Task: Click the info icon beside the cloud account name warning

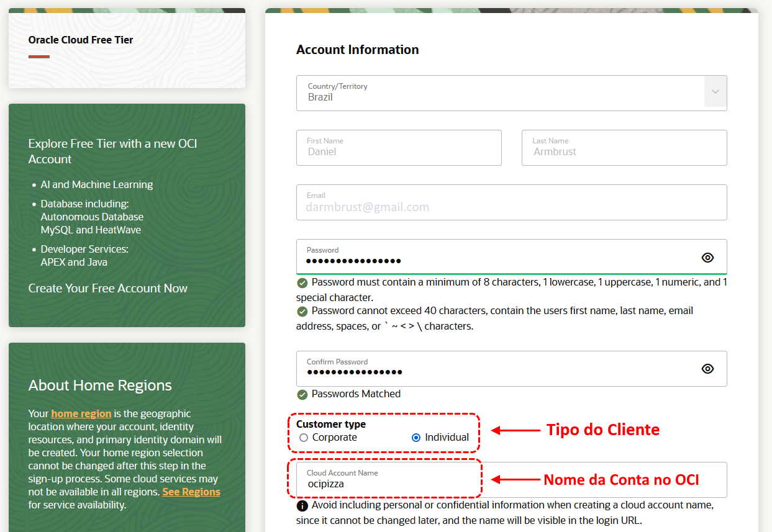Action: (302, 506)
